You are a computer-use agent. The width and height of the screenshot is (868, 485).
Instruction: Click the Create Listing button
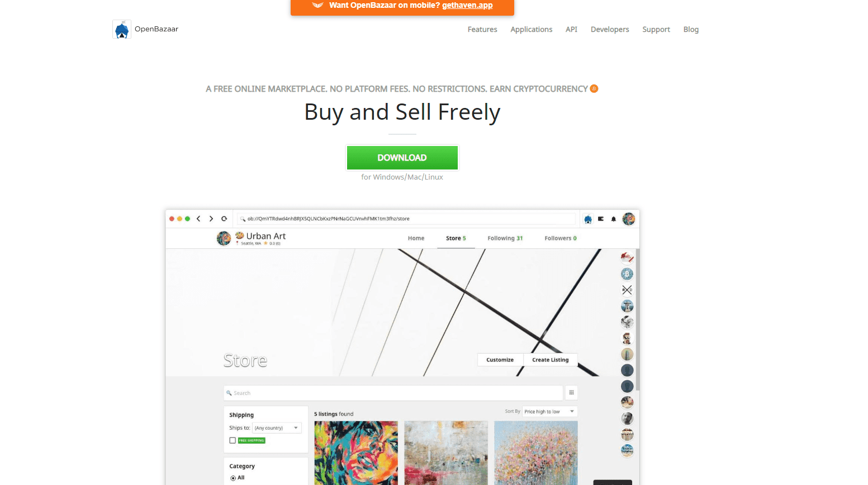(551, 360)
